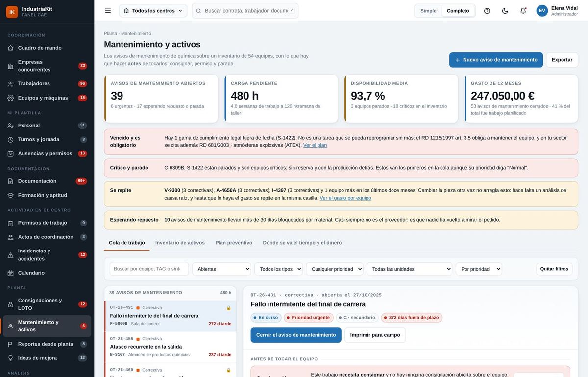Screen dimensions: 588x377
Task: Click Permisos de trabajo clipboard icon
Action: pyautogui.click(x=10, y=223)
